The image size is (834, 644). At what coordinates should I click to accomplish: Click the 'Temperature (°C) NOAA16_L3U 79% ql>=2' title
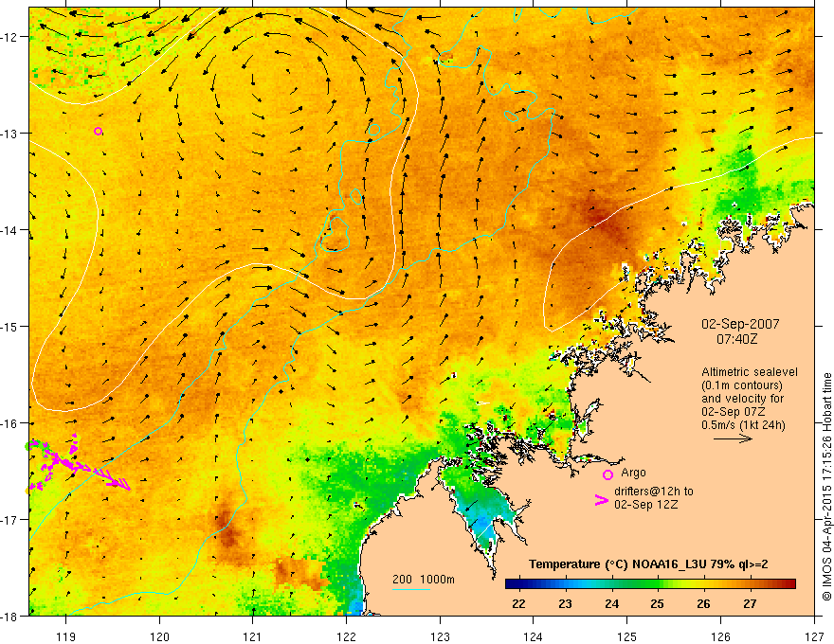[x=648, y=564]
